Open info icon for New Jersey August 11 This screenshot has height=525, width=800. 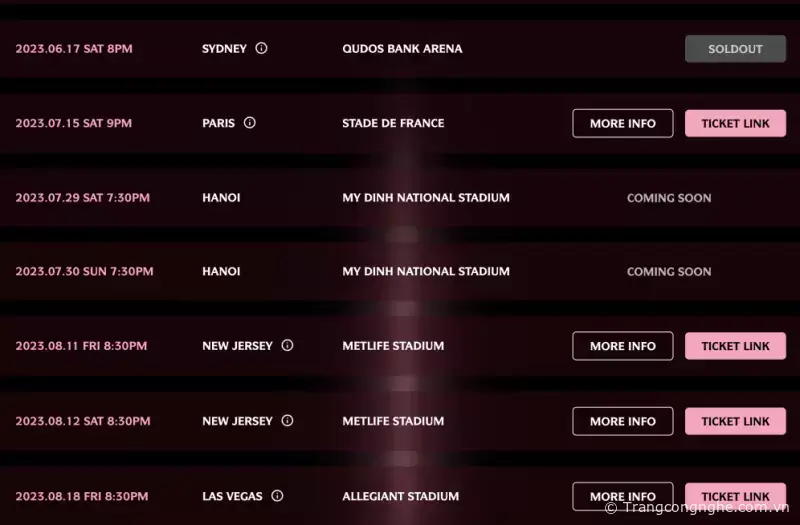287,346
